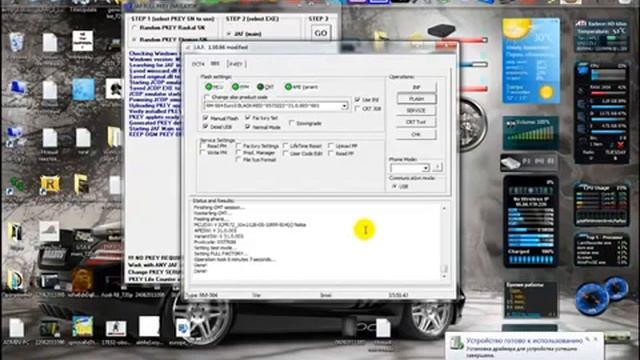Click the CHK button

tap(416, 134)
